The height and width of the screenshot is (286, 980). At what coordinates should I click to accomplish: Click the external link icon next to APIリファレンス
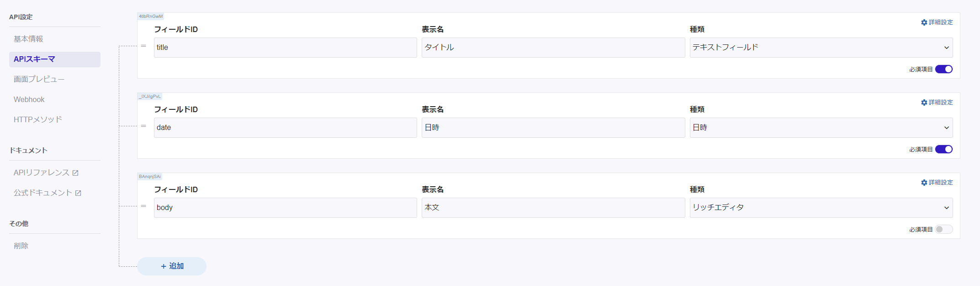pos(75,173)
